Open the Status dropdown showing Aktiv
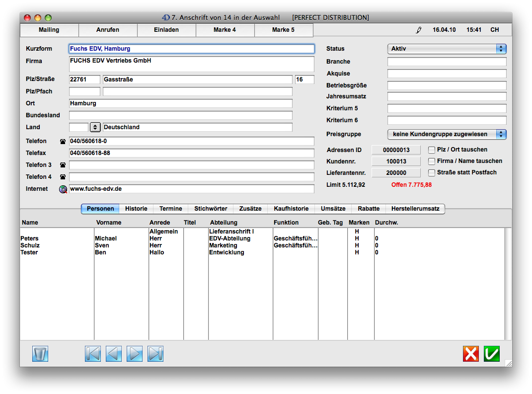The height and width of the screenshot is (394, 532). tap(447, 49)
